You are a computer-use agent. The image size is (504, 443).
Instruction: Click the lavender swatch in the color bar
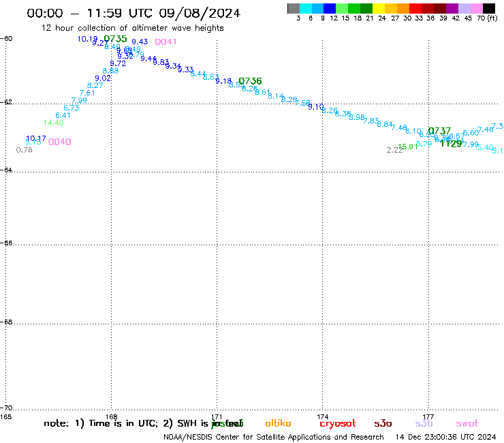pyautogui.click(x=464, y=8)
